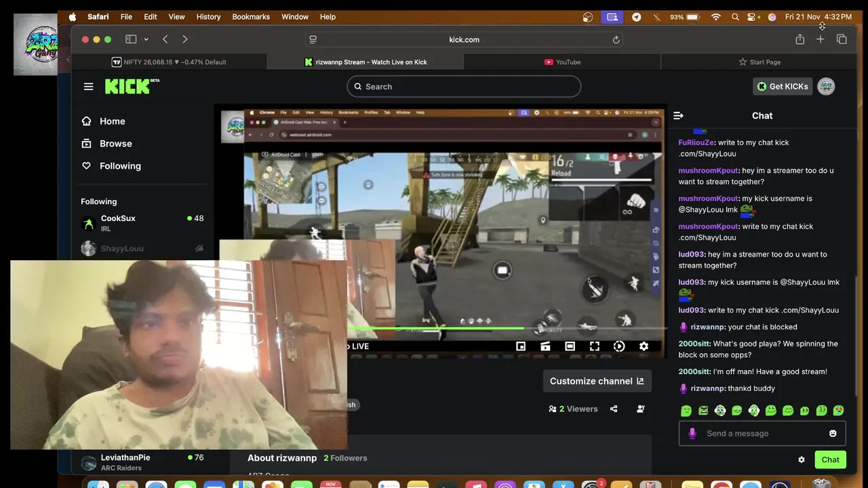Open the user moderation icon beside share
Image resolution: width=868 pixels, height=488 pixels.
click(x=641, y=409)
